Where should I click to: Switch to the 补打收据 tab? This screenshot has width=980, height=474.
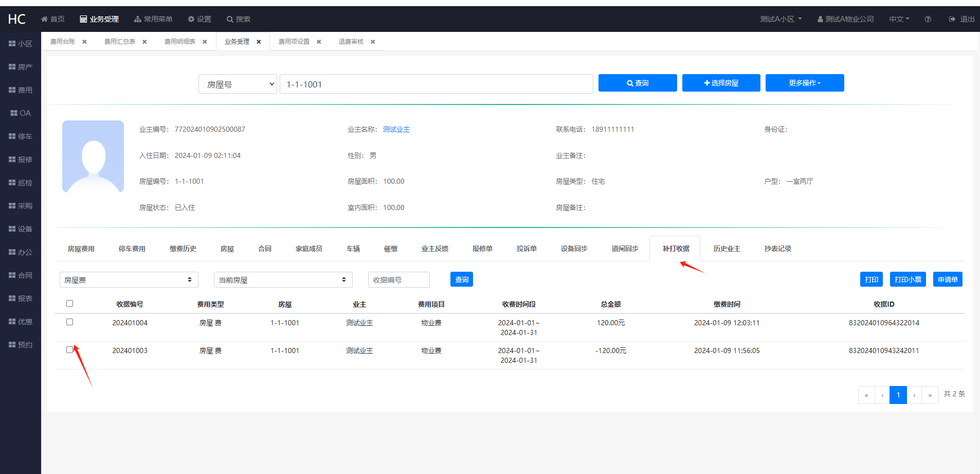point(676,249)
